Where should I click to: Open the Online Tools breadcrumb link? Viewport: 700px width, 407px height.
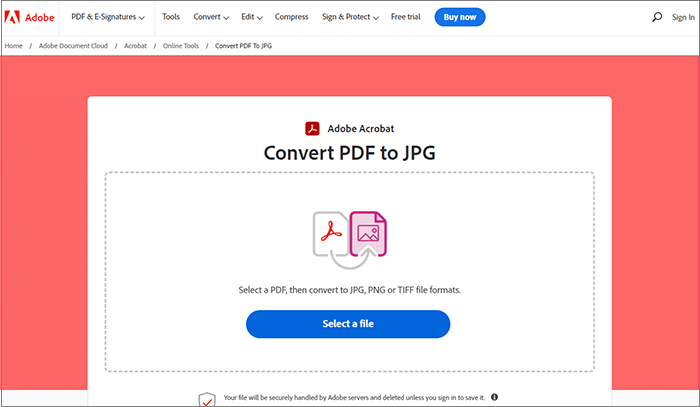click(x=181, y=46)
